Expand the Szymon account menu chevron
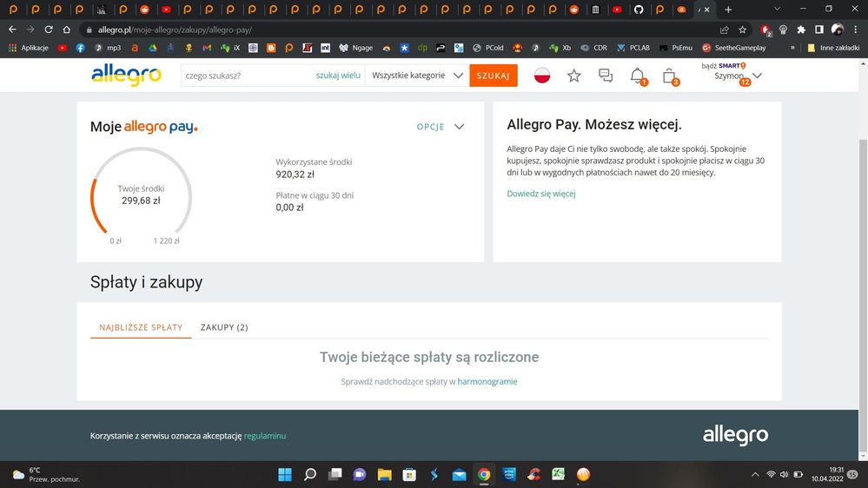 coord(758,76)
